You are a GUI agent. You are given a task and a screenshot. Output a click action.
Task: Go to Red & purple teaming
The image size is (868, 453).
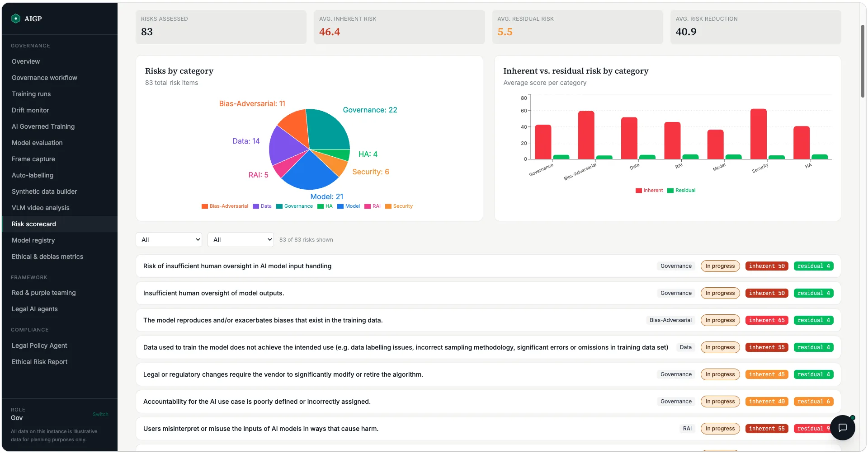tap(44, 293)
